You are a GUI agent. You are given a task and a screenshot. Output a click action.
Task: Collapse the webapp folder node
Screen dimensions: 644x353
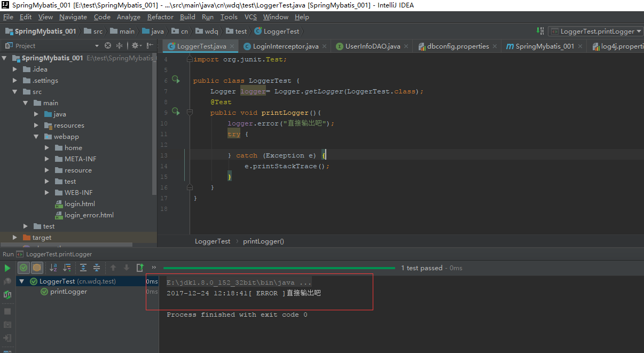click(x=36, y=137)
